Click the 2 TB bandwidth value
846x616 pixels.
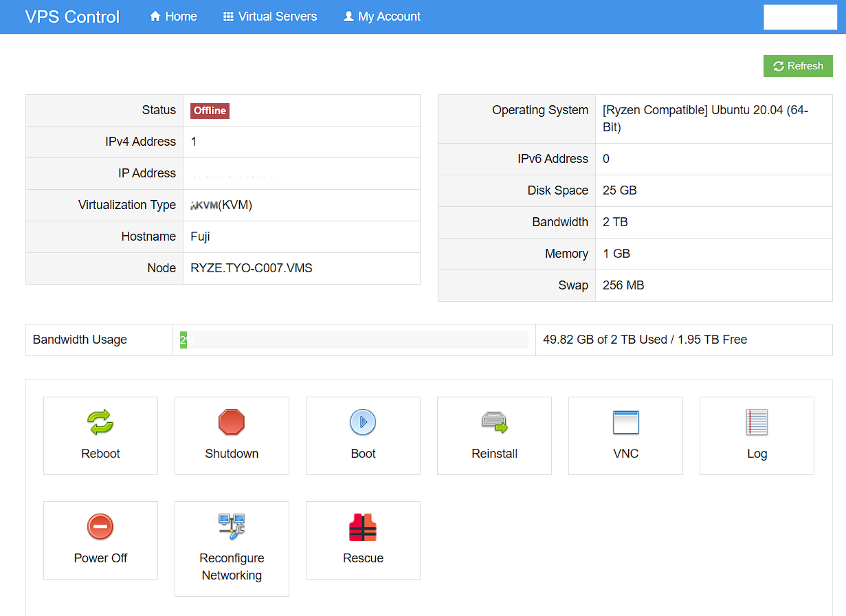(615, 222)
